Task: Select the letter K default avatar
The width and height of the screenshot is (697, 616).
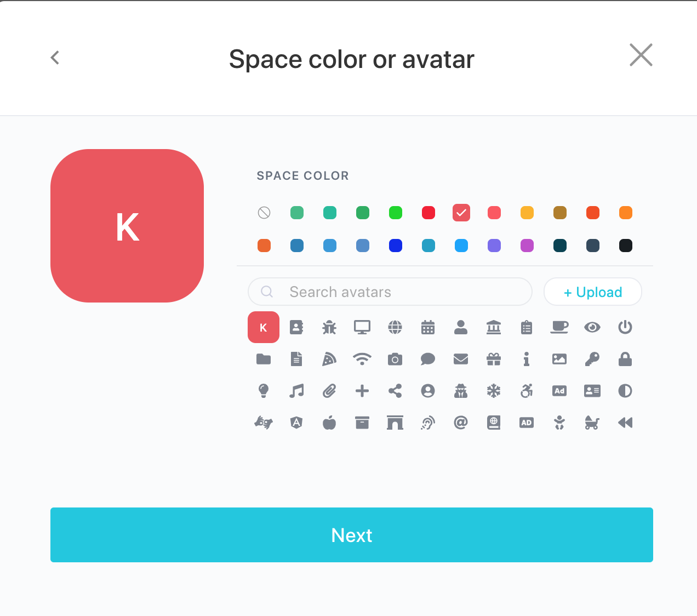Action: pyautogui.click(x=264, y=327)
